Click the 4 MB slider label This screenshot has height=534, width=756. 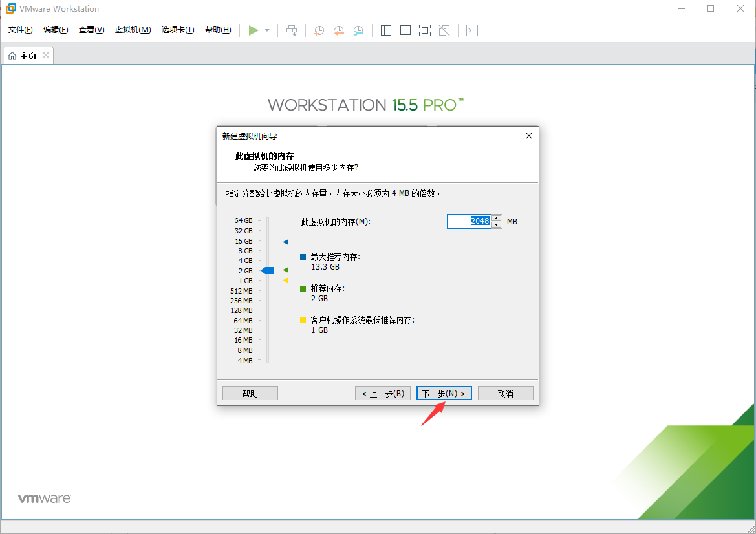(245, 361)
